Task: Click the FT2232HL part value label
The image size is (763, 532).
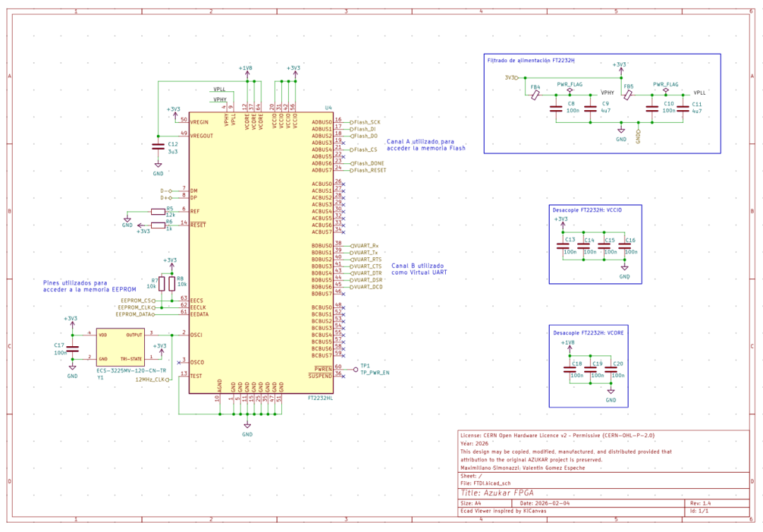Action: point(320,398)
